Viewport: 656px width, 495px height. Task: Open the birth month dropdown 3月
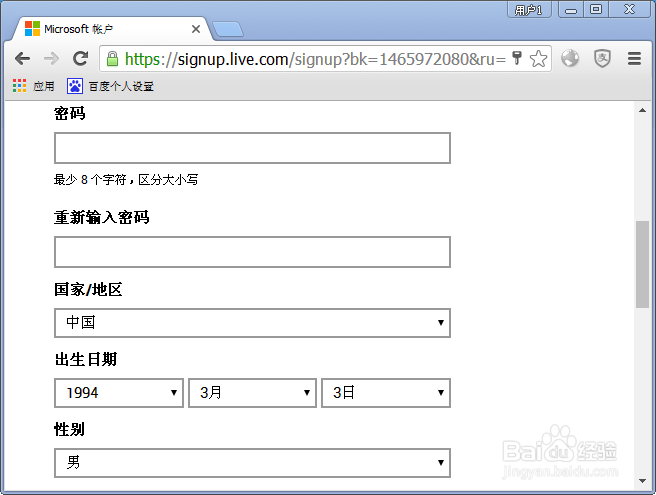252,393
